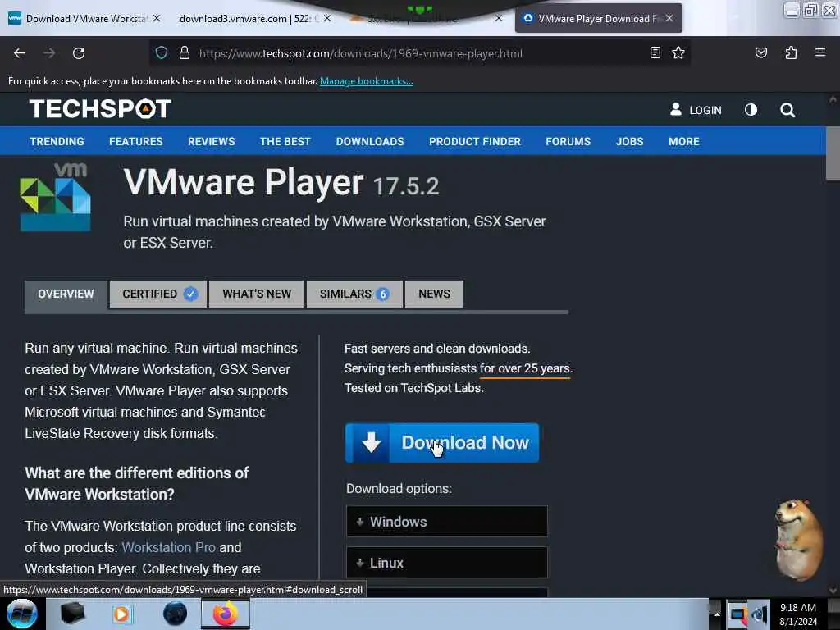Click the TechSpot logo

pyautogui.click(x=100, y=109)
